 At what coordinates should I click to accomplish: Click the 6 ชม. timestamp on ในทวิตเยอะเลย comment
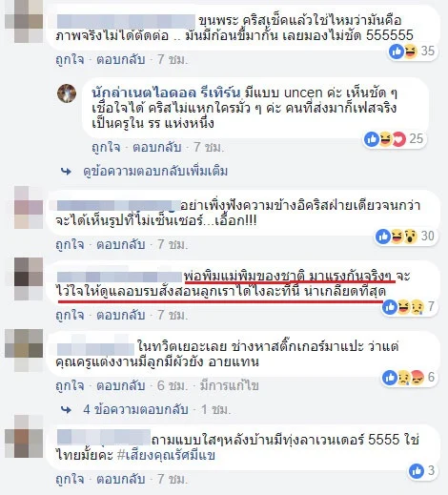173,386
